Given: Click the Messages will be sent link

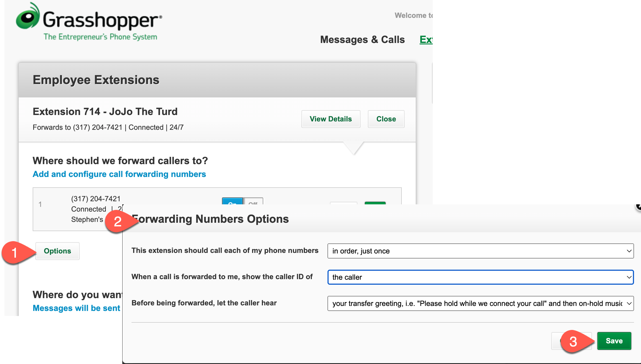Looking at the screenshot, I should pos(76,308).
